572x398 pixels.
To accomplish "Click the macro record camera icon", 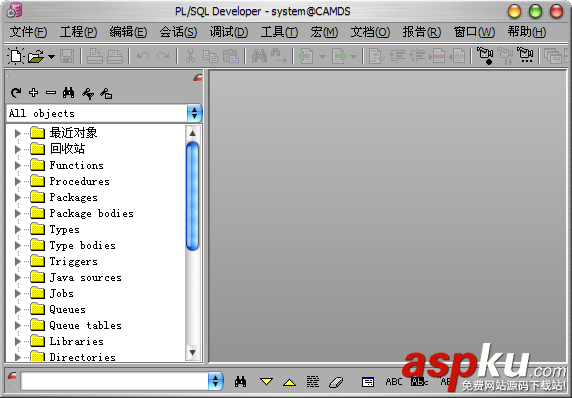I will pyautogui.click(x=485, y=56).
